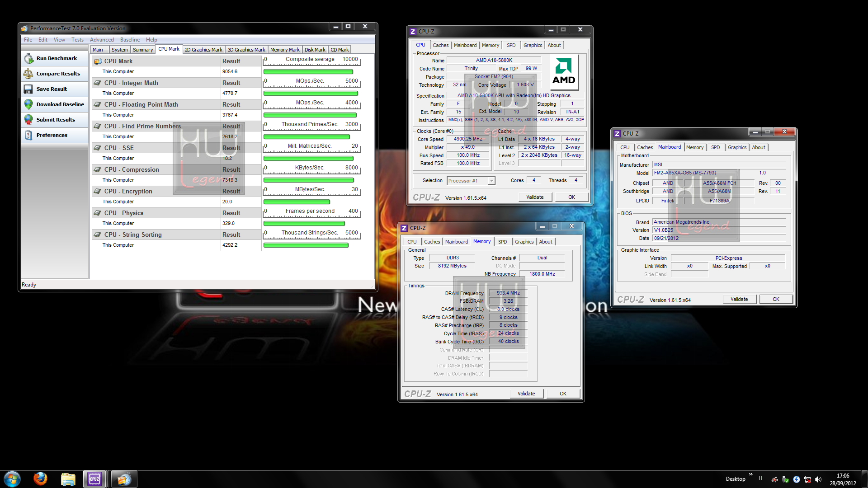Click the Download Baseline globe icon
868x488 pixels.
(28, 104)
